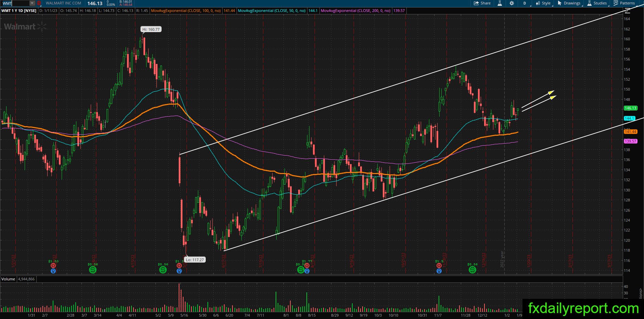
Task: Click the Volume study label
Action: (x=8, y=279)
